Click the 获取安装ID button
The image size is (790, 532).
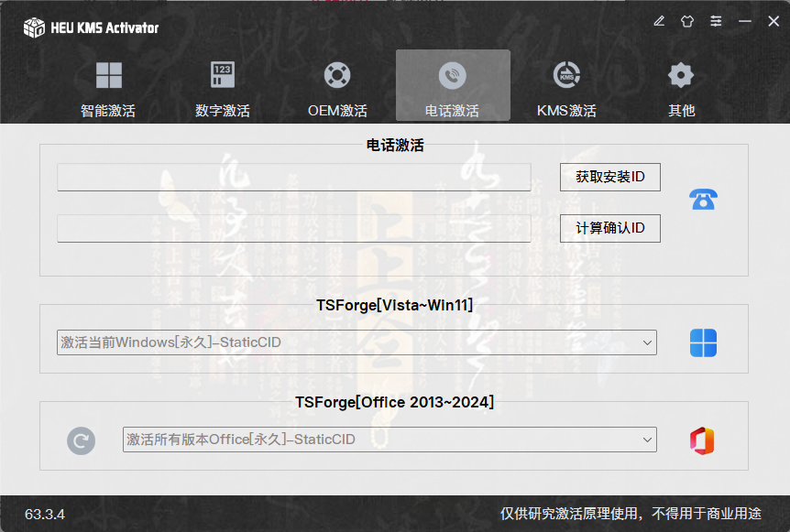(x=609, y=177)
